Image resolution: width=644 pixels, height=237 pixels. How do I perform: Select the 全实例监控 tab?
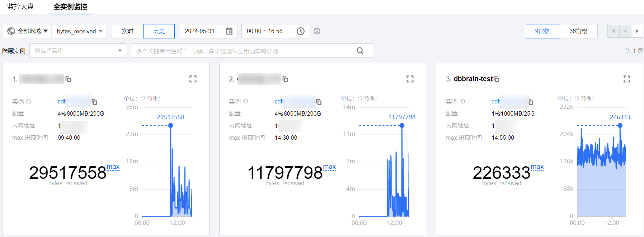pyautogui.click(x=70, y=6)
